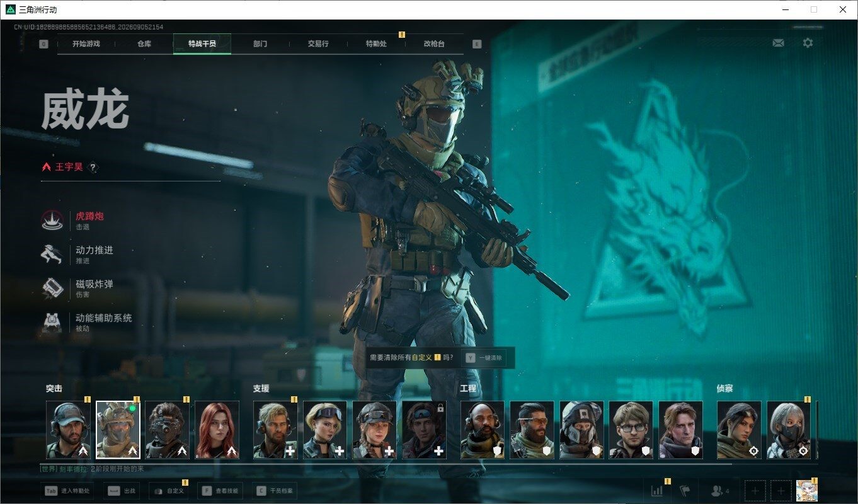Open the player avatar in bottom corner
Viewport: 858px width, 504px height.
tap(807, 491)
